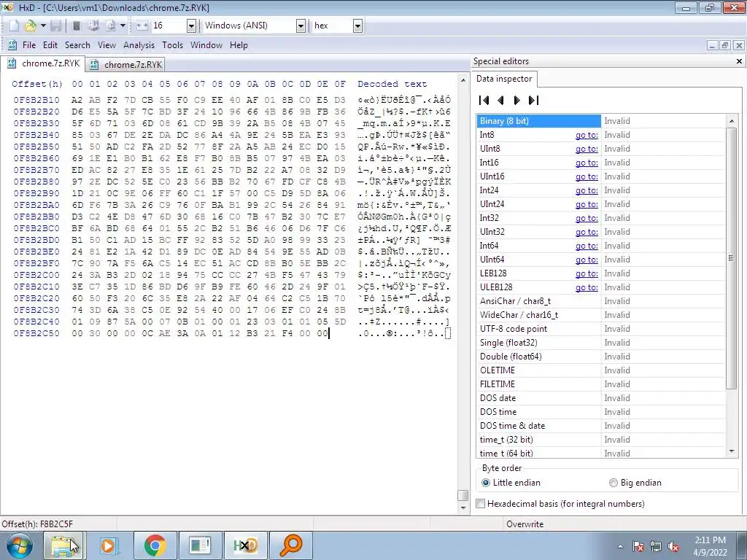Click 'go to:' link for Int8
Image resolution: width=747 pixels, height=560 pixels.
pos(587,135)
